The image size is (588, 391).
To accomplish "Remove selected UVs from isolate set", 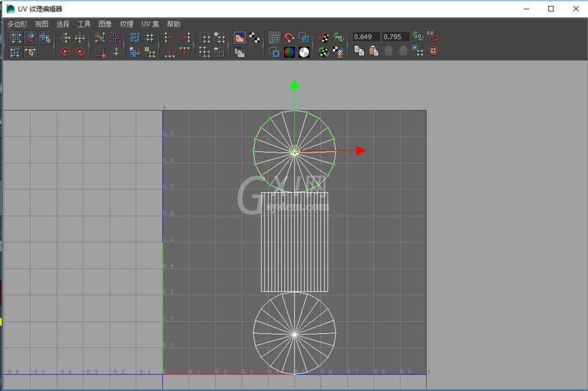I will pyautogui.click(x=219, y=52).
